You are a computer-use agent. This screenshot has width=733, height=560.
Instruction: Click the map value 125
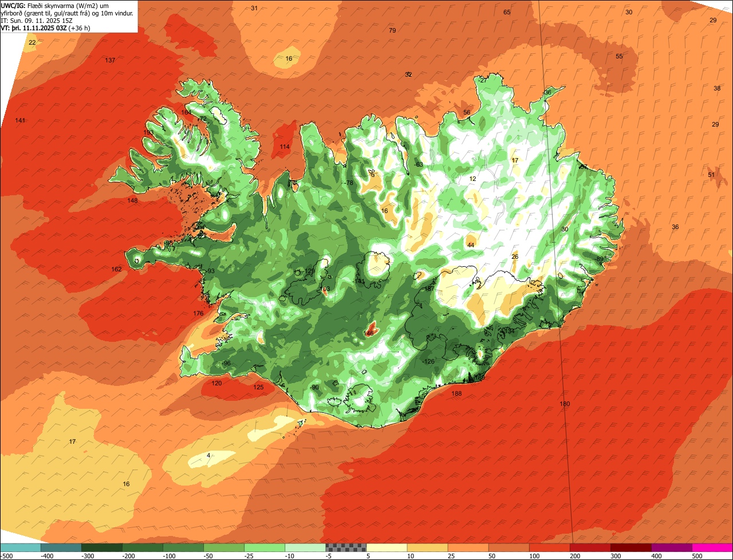pyautogui.click(x=258, y=387)
